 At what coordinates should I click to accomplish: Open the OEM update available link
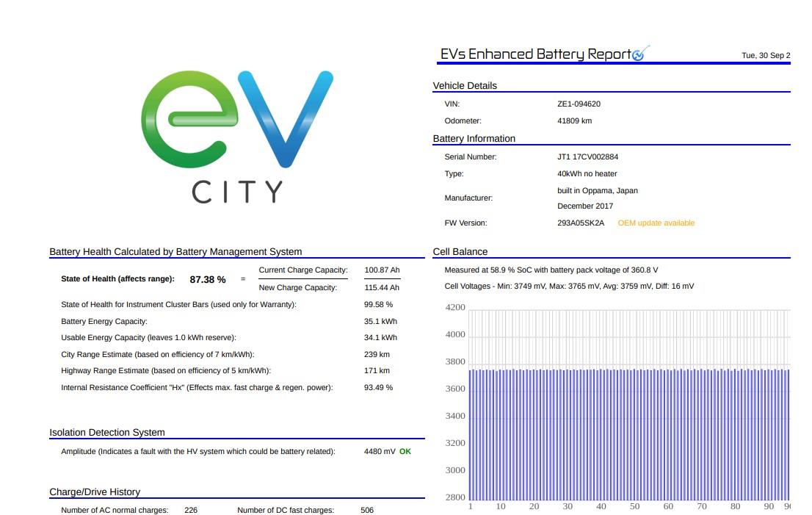(x=656, y=223)
